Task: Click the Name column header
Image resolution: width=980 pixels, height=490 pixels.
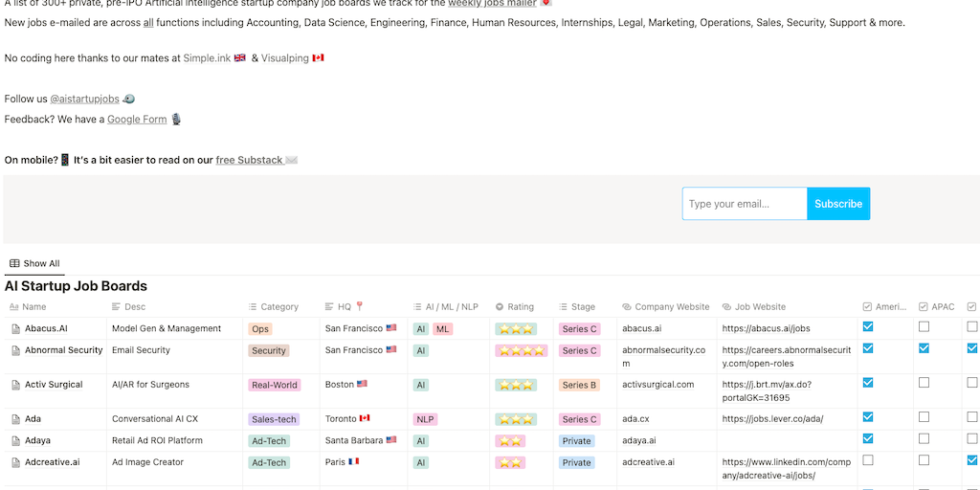Action: point(56,307)
